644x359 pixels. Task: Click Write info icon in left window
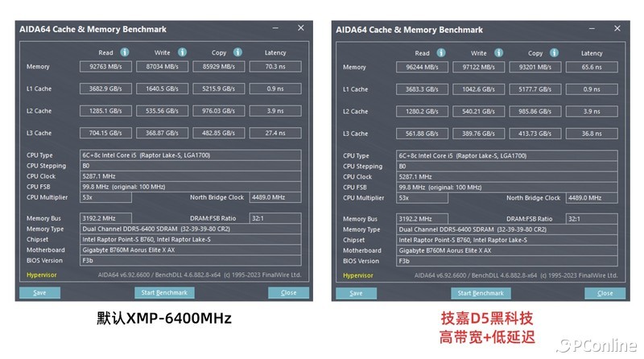182,52
